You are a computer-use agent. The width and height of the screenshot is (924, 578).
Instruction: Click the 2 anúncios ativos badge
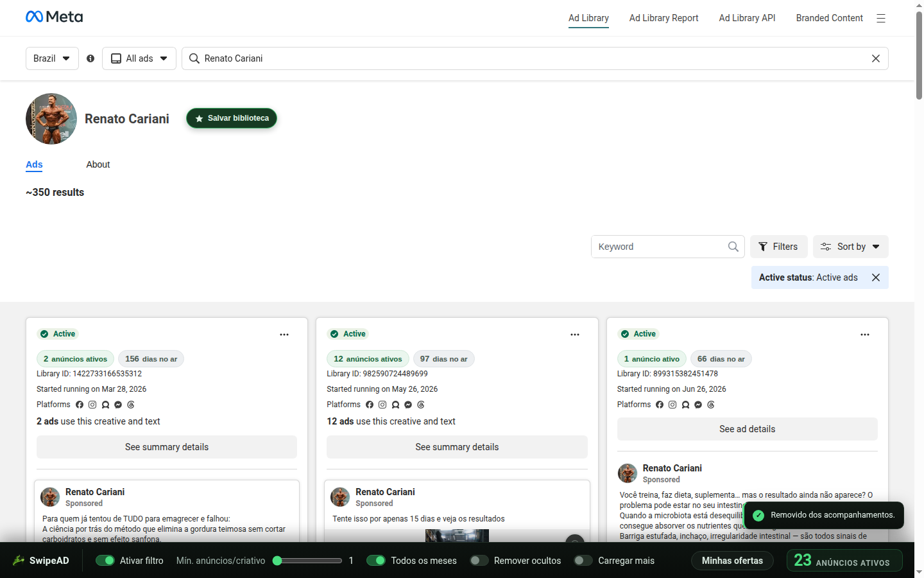[76, 359]
